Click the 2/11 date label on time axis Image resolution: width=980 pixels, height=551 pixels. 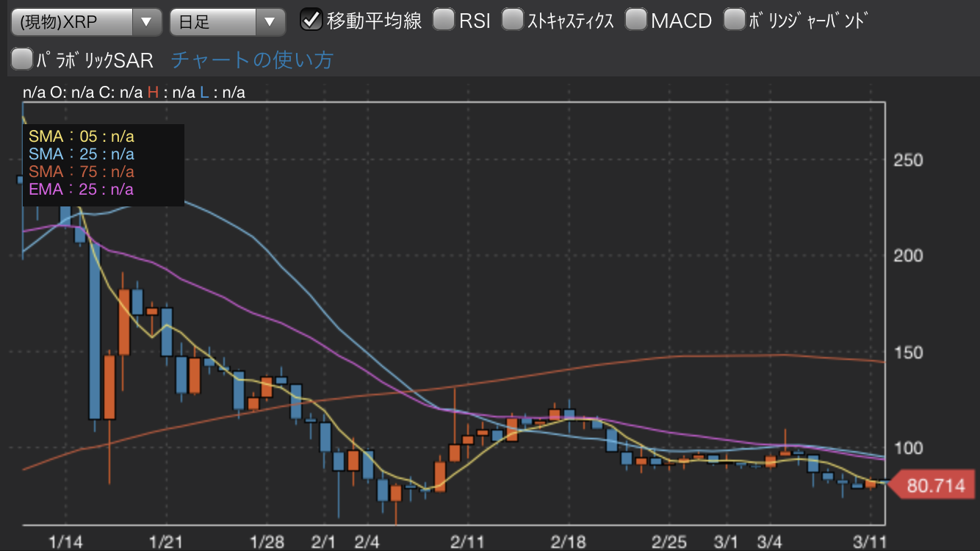click(x=466, y=541)
